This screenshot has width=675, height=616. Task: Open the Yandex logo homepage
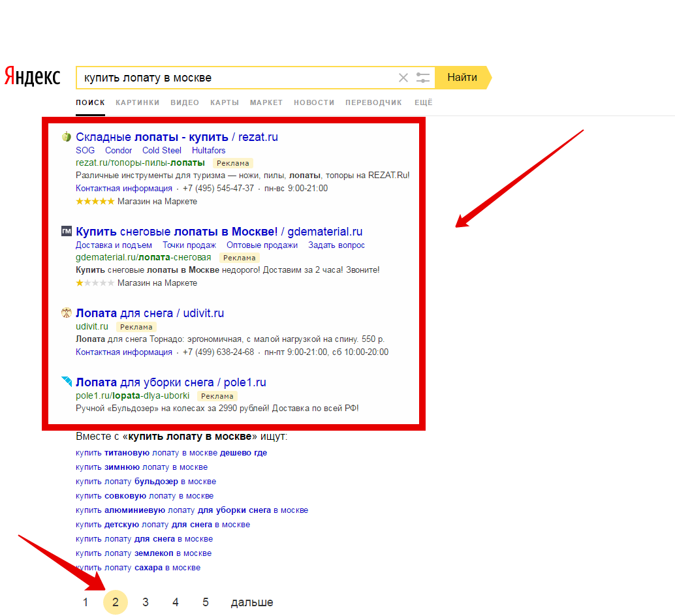tap(32, 76)
